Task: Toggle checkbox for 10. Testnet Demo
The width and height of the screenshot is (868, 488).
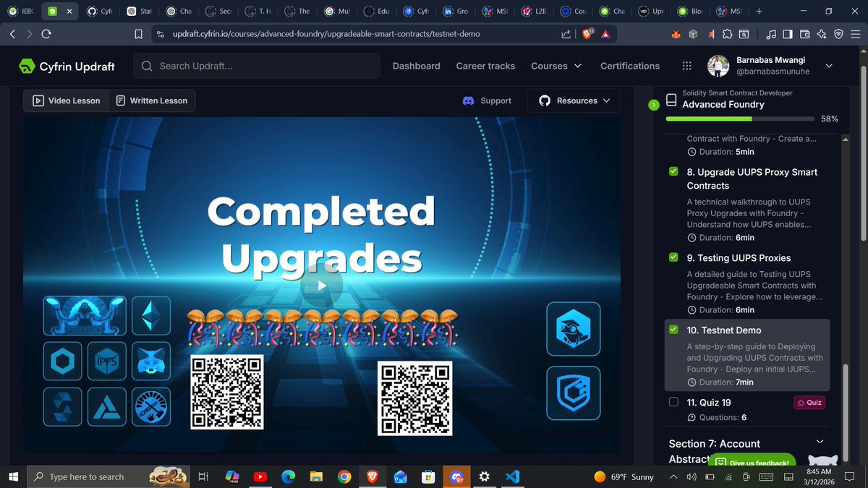Action: [x=673, y=330]
